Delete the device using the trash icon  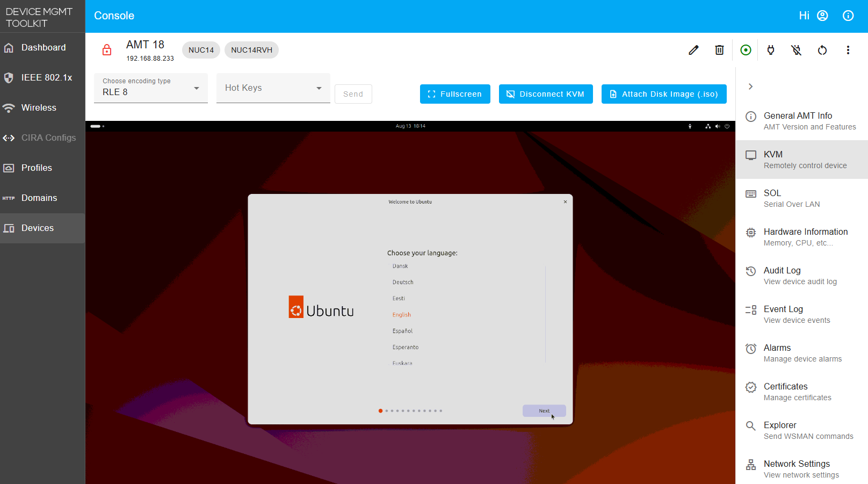[719, 50]
